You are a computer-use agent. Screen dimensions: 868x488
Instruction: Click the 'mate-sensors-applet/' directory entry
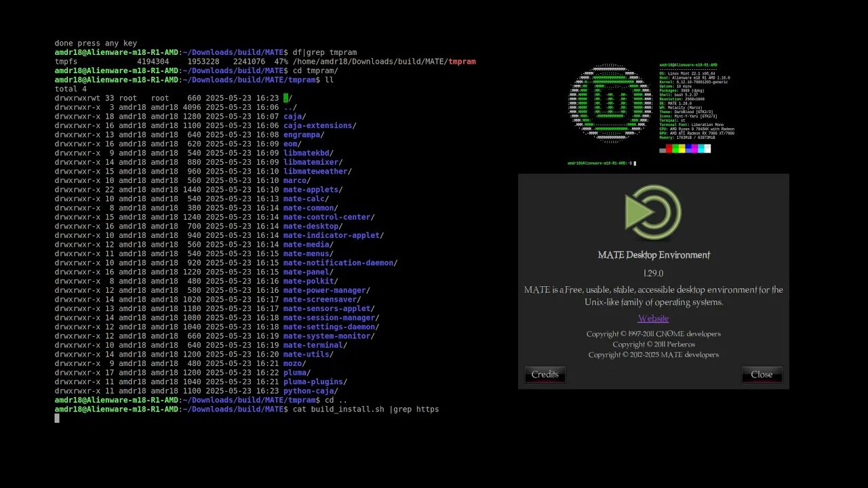tap(329, 308)
